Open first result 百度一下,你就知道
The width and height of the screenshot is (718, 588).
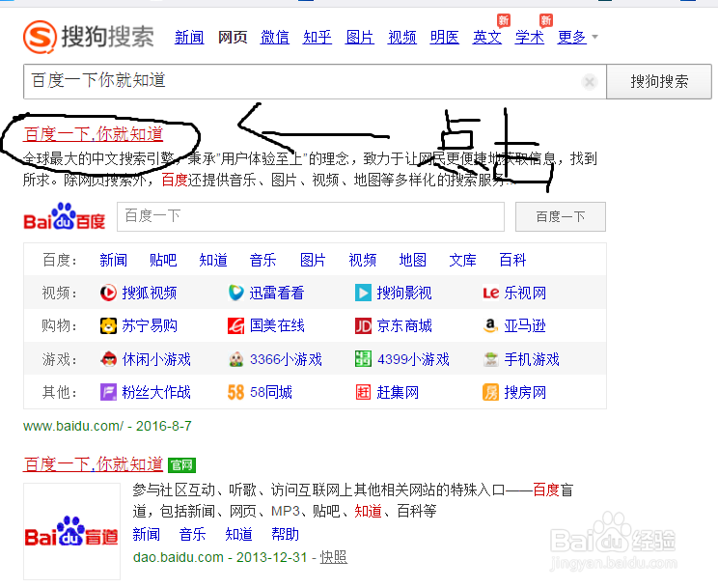point(93,134)
